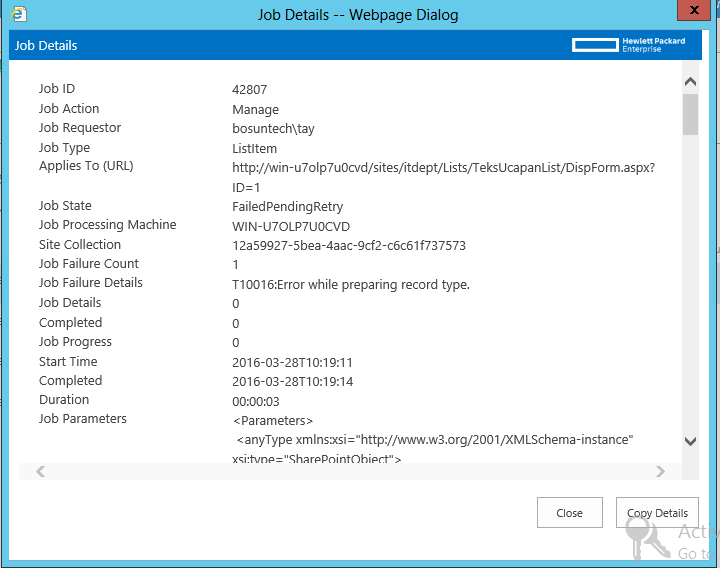Image resolution: width=720 pixels, height=568 pixels.
Task: Click the horizontal scrollbar left arrow
Action: click(40, 472)
